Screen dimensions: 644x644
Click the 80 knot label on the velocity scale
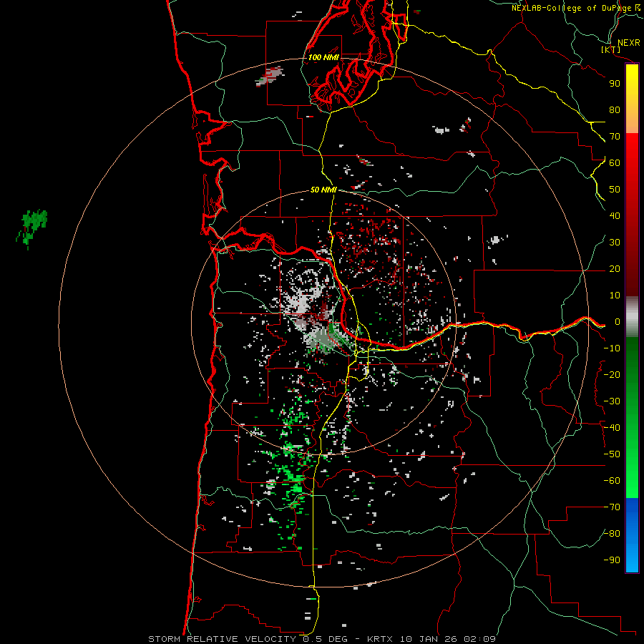pyautogui.click(x=615, y=110)
